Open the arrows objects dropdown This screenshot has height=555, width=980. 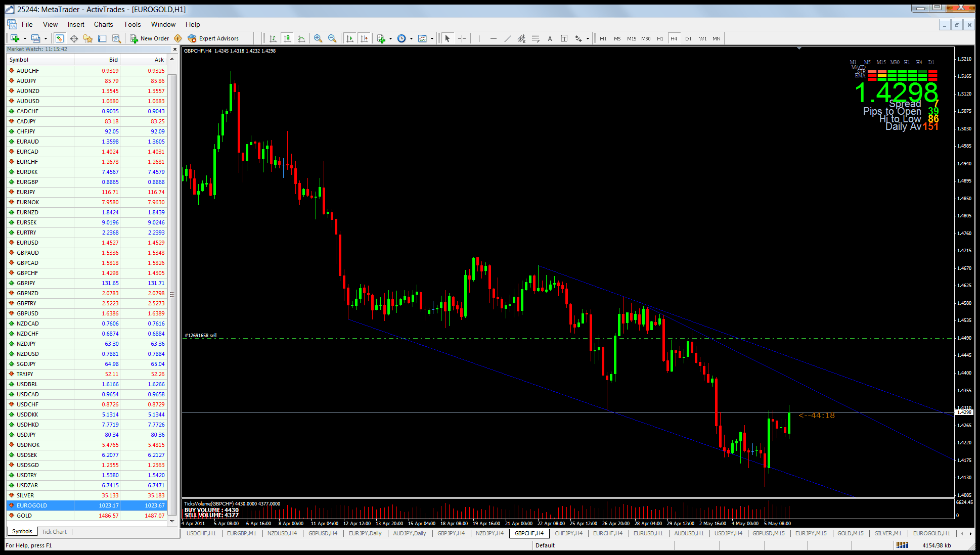(x=588, y=38)
